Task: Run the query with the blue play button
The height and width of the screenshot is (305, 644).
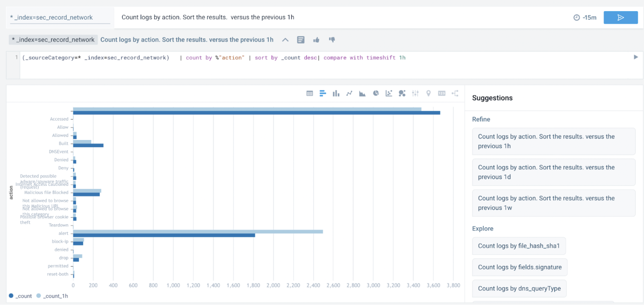Action: click(x=620, y=18)
